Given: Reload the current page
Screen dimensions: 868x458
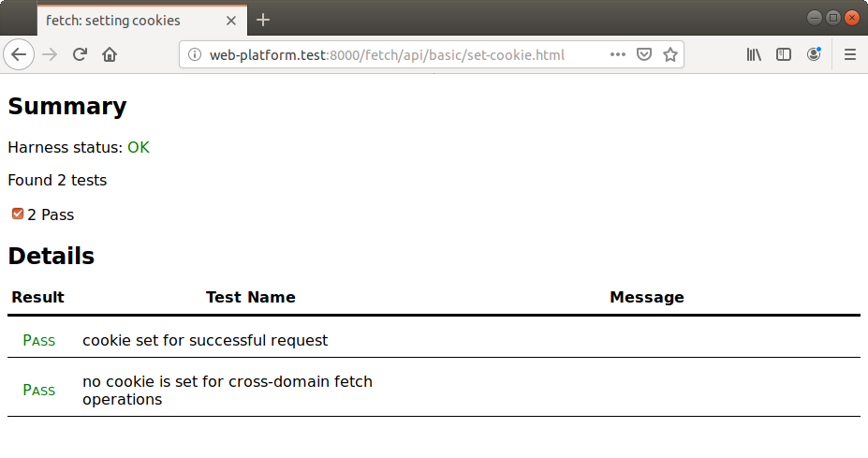Looking at the screenshot, I should tap(81, 54).
